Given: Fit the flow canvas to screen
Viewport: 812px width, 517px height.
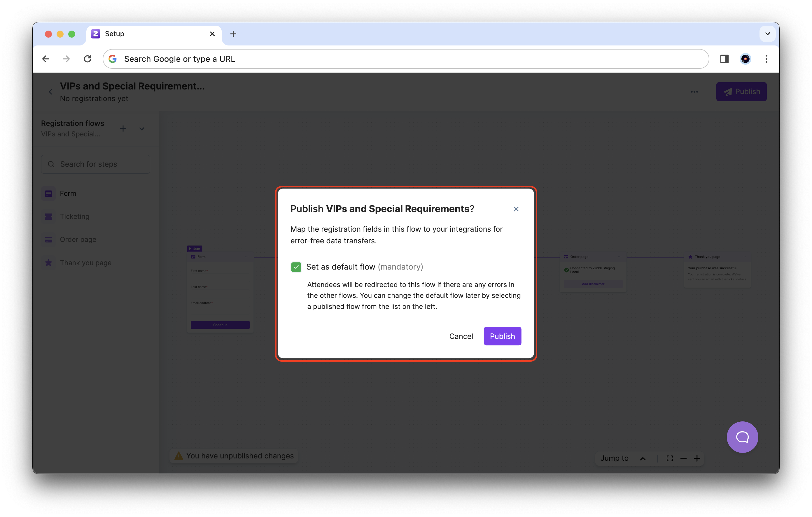Looking at the screenshot, I should click(x=670, y=458).
